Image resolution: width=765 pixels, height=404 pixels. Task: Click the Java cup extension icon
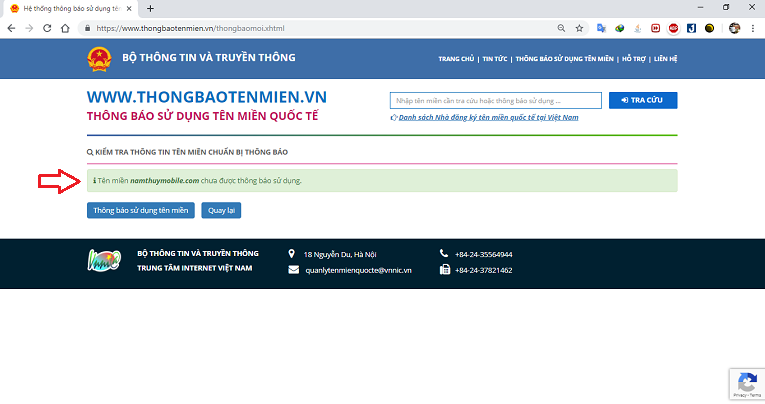(x=638, y=28)
